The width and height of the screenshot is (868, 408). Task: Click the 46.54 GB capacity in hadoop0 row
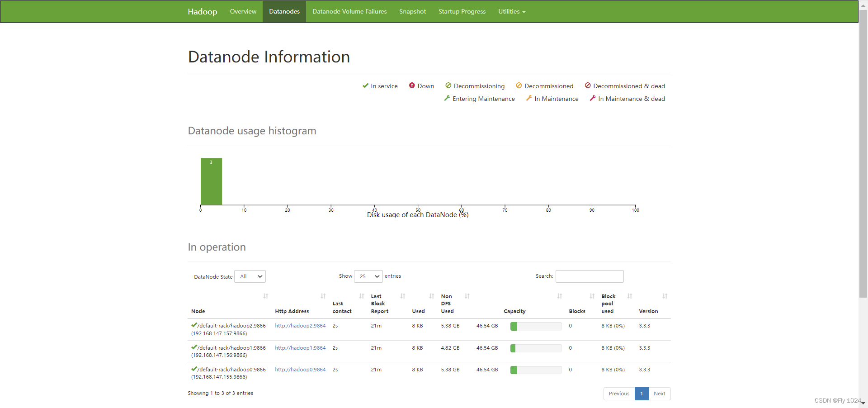487,370
